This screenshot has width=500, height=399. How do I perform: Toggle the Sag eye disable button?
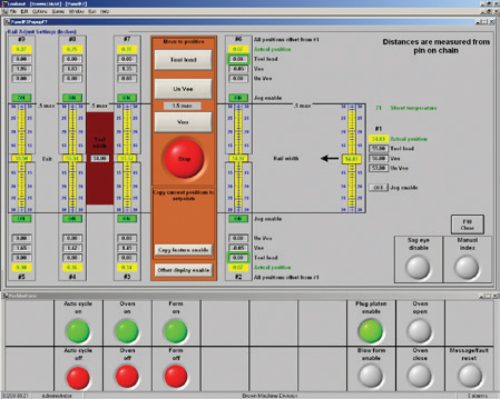pyautogui.click(x=418, y=268)
